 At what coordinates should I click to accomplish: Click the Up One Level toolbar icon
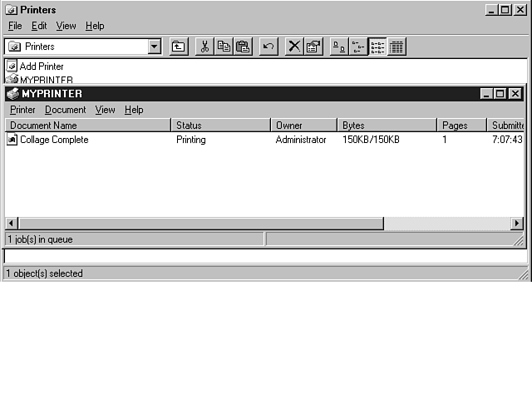[x=179, y=47]
